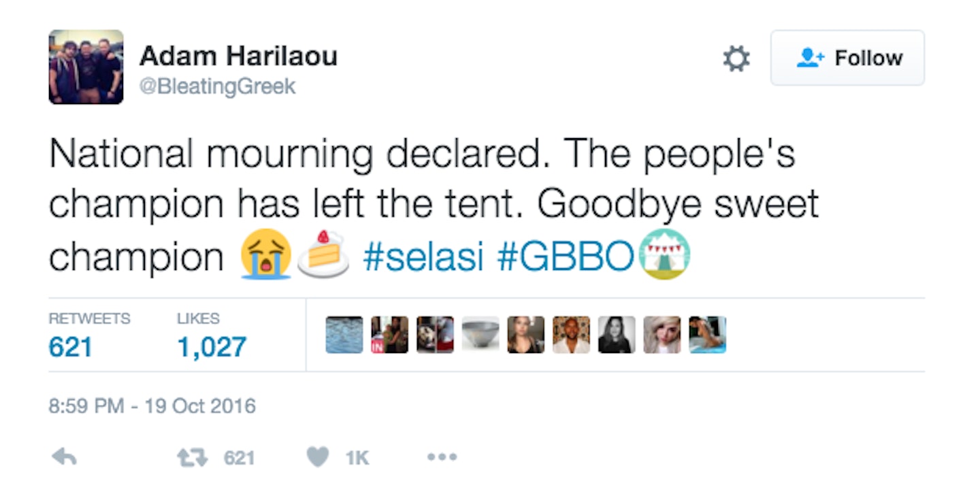Retweet using the retweet icon
This screenshot has height=496, width=980.
[191, 458]
